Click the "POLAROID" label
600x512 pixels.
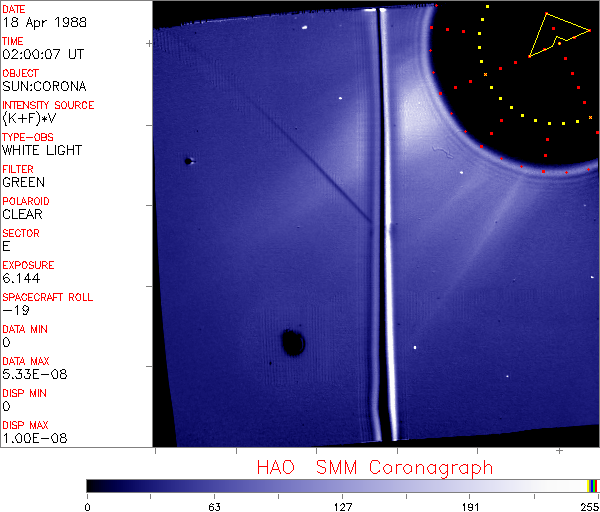click(x=26, y=201)
